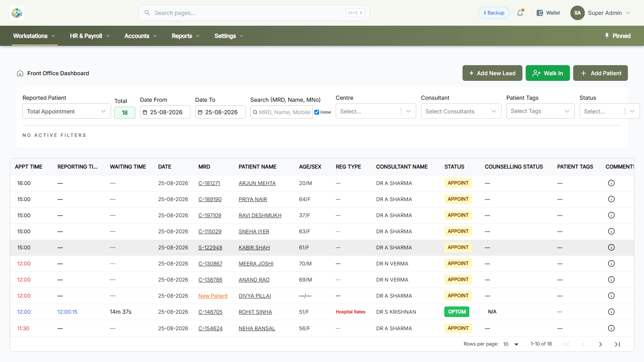644x362 pixels.
Task: Change rows per page dropdown
Action: (511, 344)
